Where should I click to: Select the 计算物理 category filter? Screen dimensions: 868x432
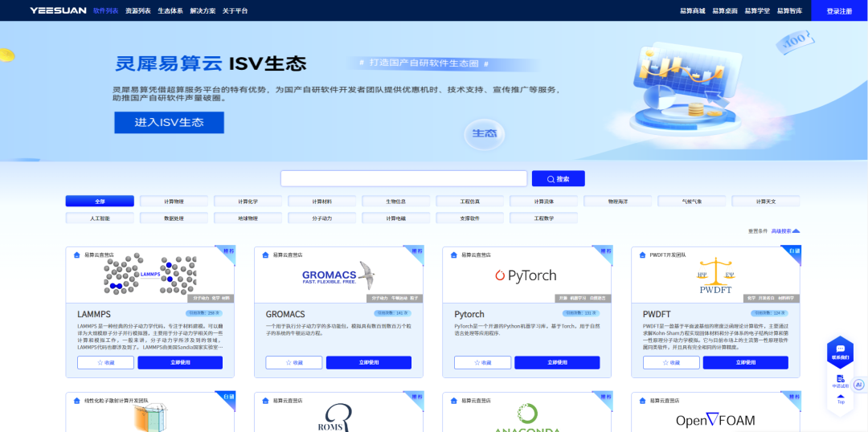tap(174, 202)
